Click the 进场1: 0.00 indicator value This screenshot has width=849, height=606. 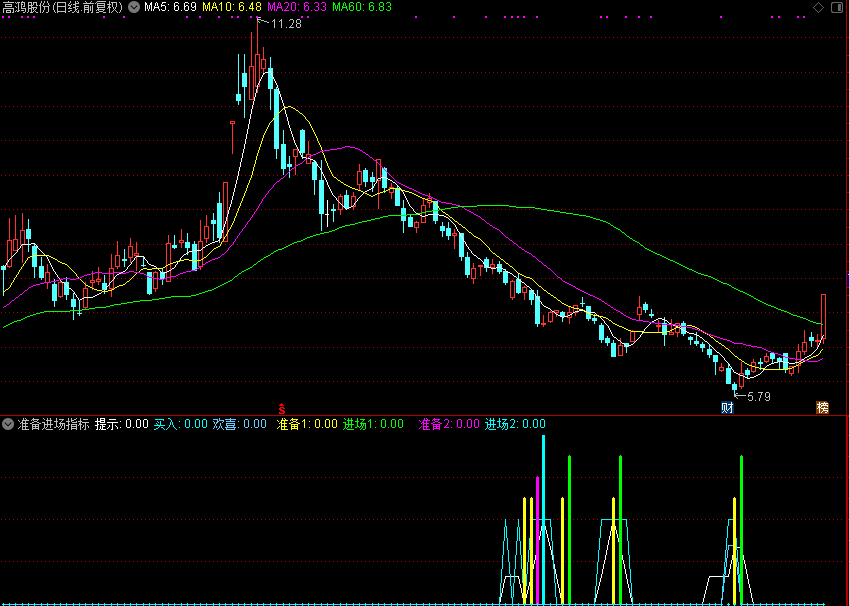[x=373, y=424]
